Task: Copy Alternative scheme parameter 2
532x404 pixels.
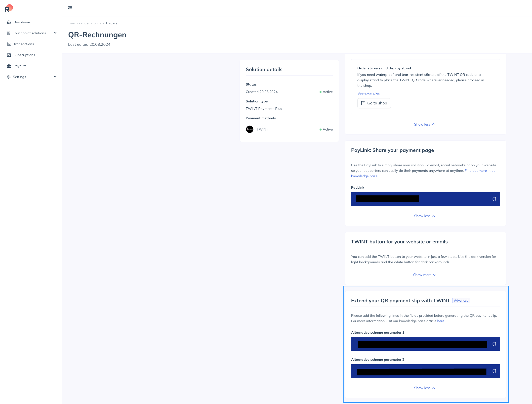Action: point(494,371)
